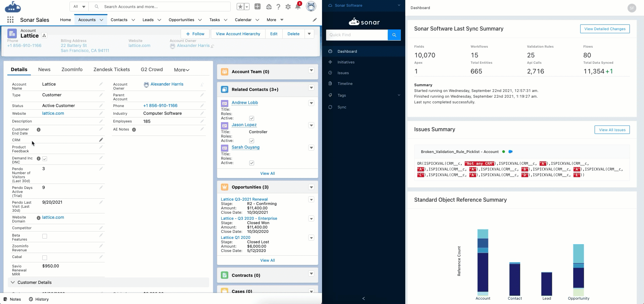644x304 pixels.
Task: Open the Account Team panel dropdown
Action: coord(311,70)
